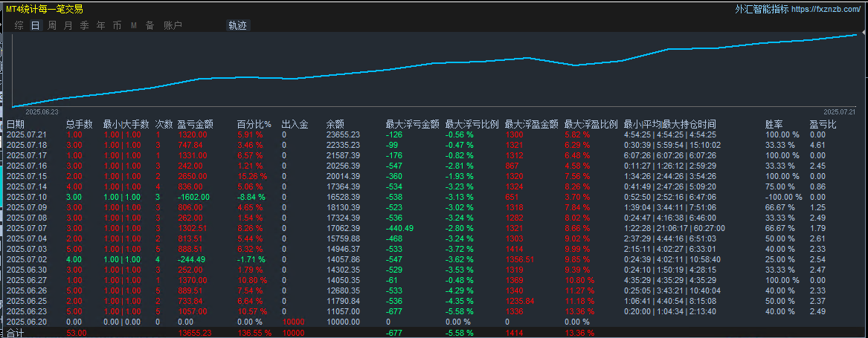Click the 2025.06.23 chart axis label
The image size is (868, 338).
[42, 111]
